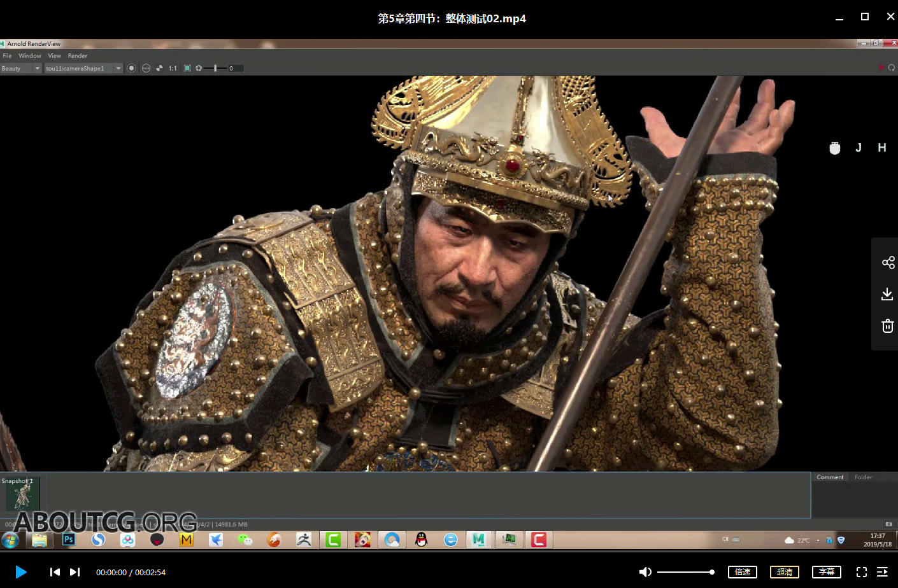Play the video
898x588 pixels.
pos(20,572)
